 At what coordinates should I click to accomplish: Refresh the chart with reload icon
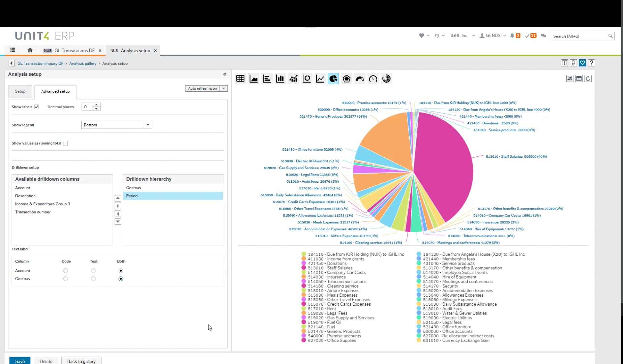tap(588, 79)
